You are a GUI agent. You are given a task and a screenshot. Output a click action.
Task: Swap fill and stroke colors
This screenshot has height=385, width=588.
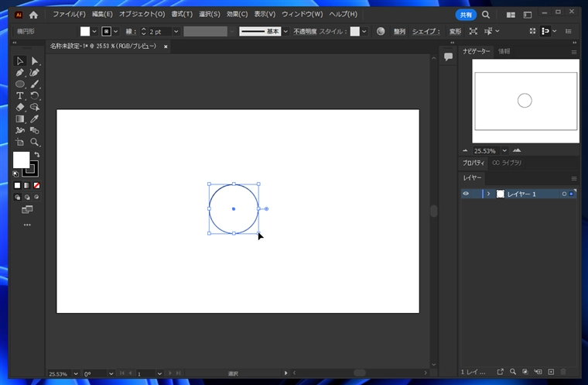(x=37, y=154)
